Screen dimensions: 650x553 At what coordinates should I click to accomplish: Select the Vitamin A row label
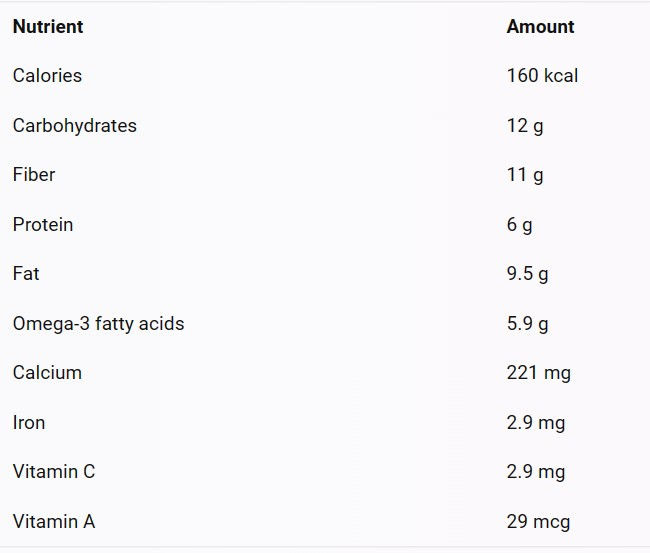tap(54, 521)
